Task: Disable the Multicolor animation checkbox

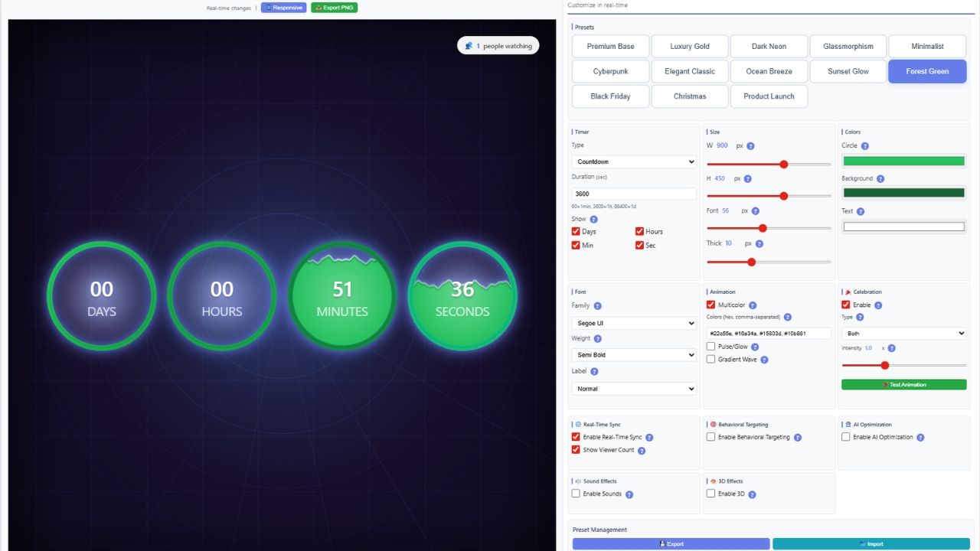Action: tap(710, 305)
